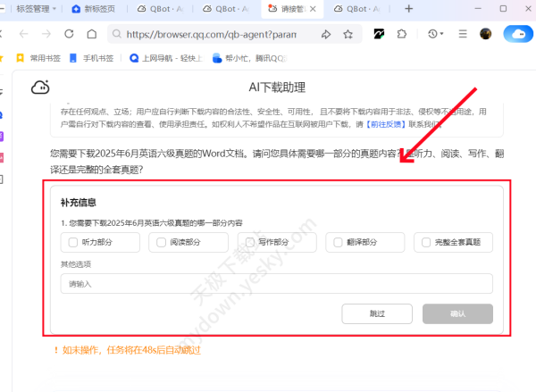Image resolution: width=536 pixels, height=392 pixels.
Task: Open the history clock icon
Action: click(432, 34)
